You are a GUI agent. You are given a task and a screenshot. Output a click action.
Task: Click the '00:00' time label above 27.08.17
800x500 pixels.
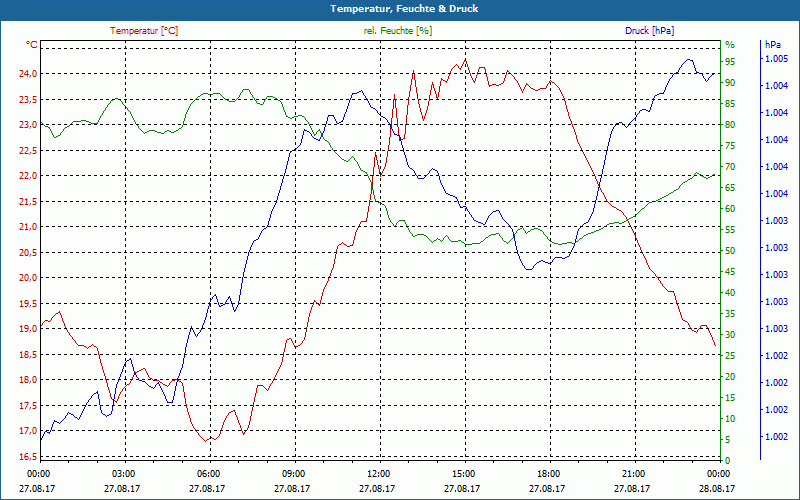[38, 473]
